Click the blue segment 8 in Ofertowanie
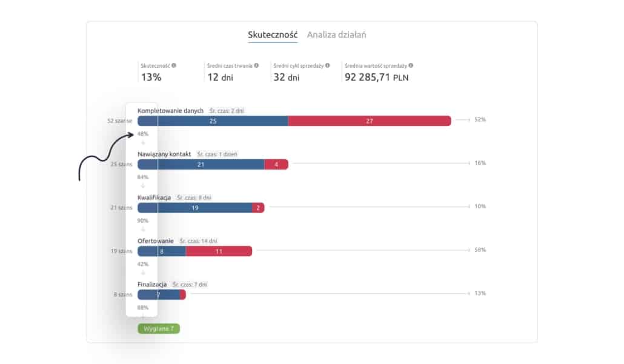 (162, 251)
